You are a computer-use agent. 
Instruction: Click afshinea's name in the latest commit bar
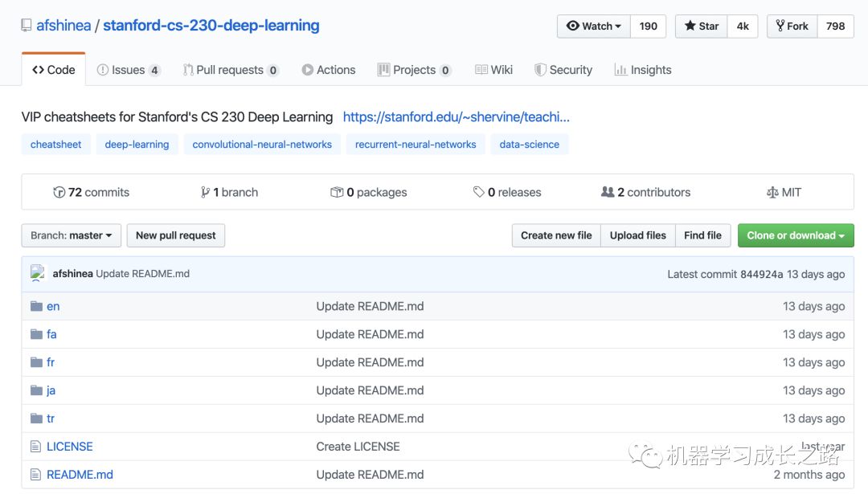(72, 273)
